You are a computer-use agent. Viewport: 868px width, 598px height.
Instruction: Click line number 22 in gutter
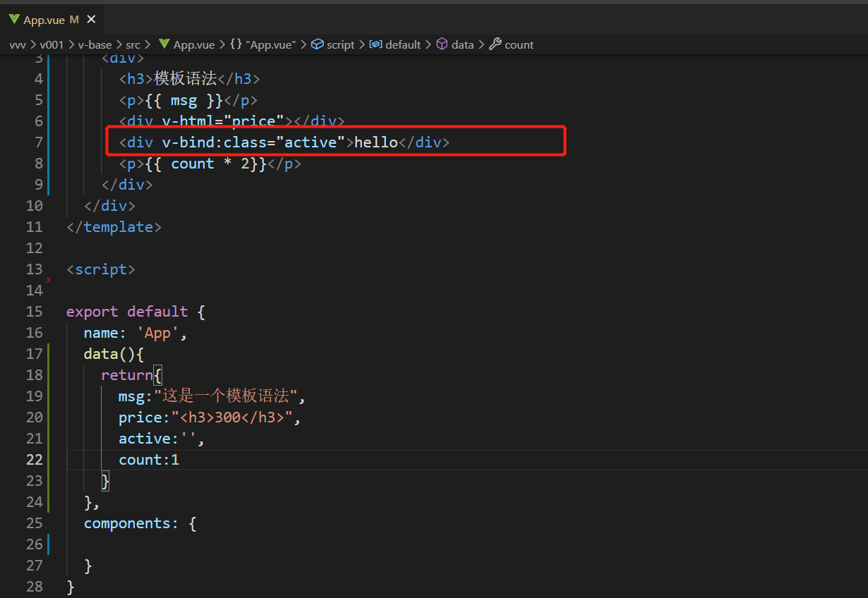click(35, 460)
